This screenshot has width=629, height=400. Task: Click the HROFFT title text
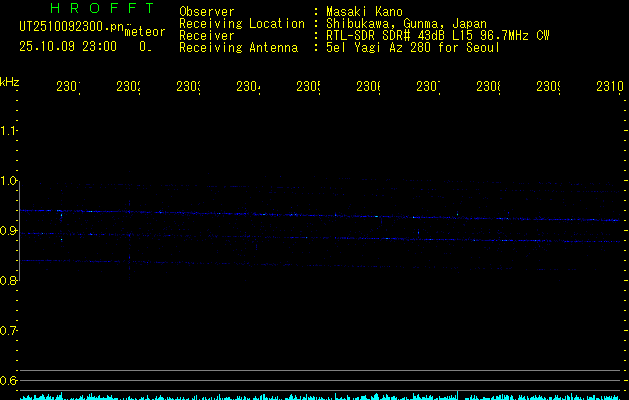click(x=102, y=9)
